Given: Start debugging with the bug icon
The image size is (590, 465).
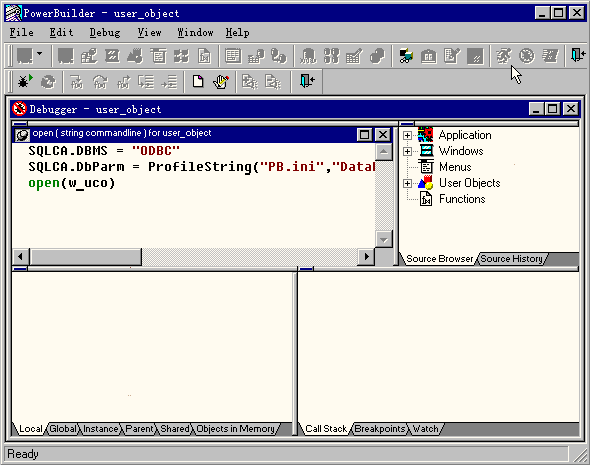Looking at the screenshot, I should click(25, 81).
